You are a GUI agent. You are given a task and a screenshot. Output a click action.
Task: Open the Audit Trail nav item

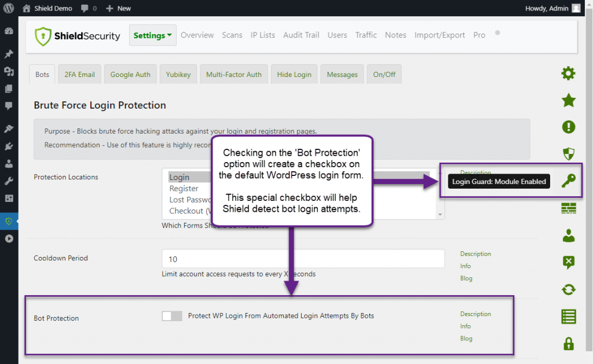(301, 35)
